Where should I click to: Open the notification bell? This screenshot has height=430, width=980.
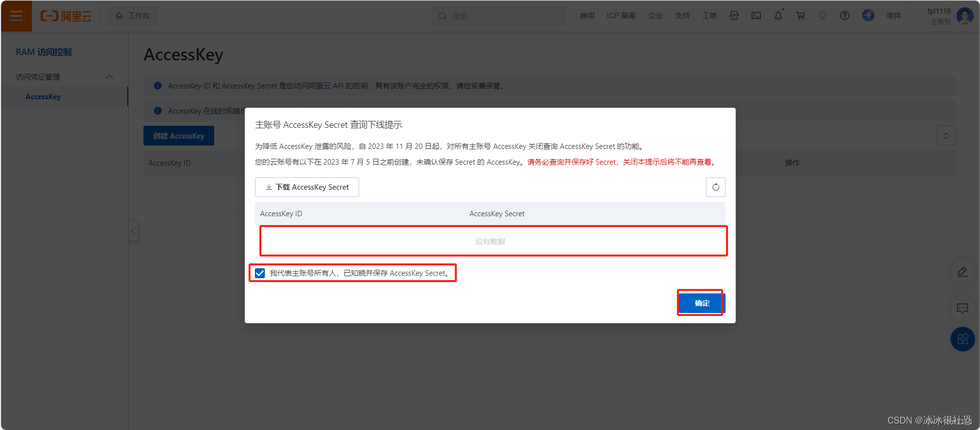[779, 16]
